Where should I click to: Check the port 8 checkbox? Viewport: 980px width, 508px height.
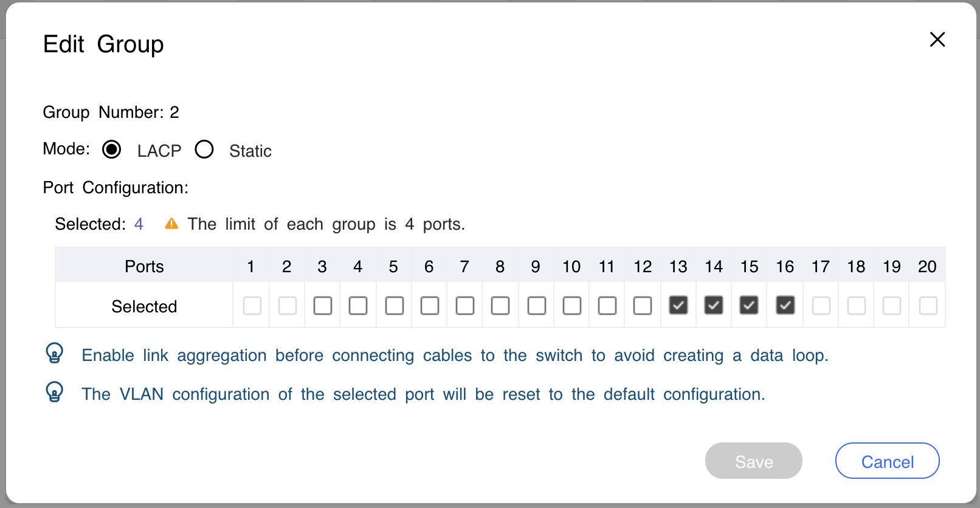tap(500, 306)
